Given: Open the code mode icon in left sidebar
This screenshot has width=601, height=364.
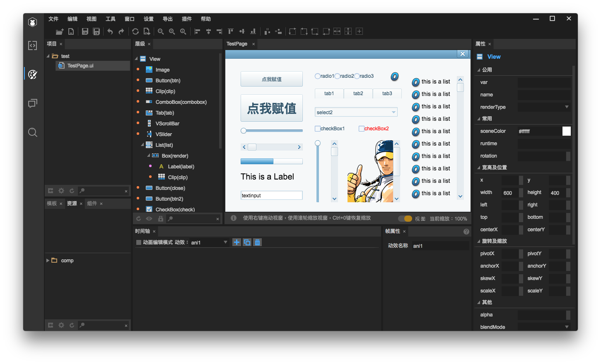Looking at the screenshot, I should point(33,45).
